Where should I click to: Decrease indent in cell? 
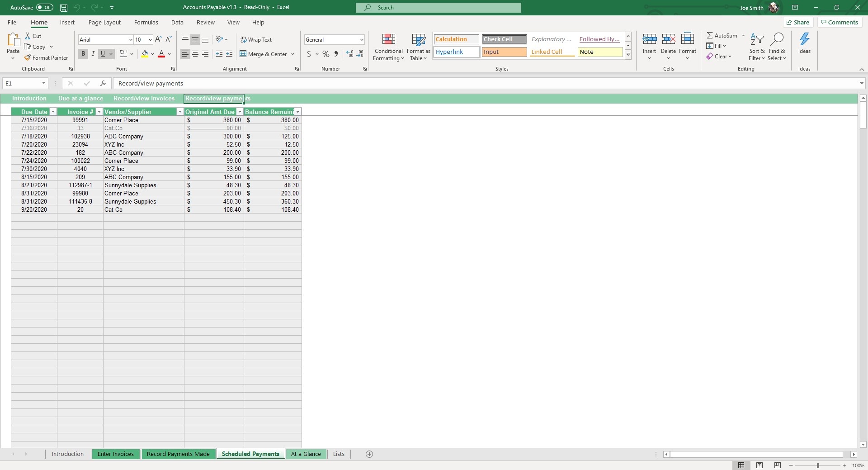point(219,54)
